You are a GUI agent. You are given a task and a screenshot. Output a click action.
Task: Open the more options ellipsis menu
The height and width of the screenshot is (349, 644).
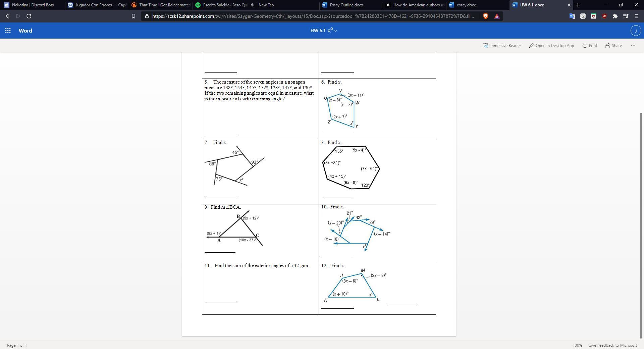[x=633, y=45]
